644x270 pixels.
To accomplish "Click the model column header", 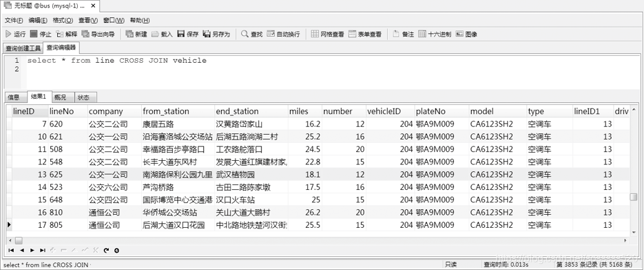I will click(497, 111).
